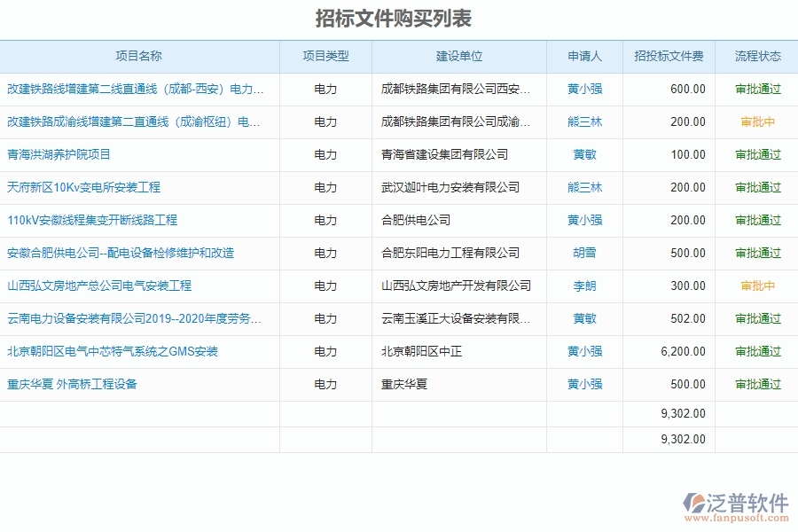Open project 安徽合肥供电公司--配电设备检修维护和改造
This screenshot has height=532, width=798.
120,253
